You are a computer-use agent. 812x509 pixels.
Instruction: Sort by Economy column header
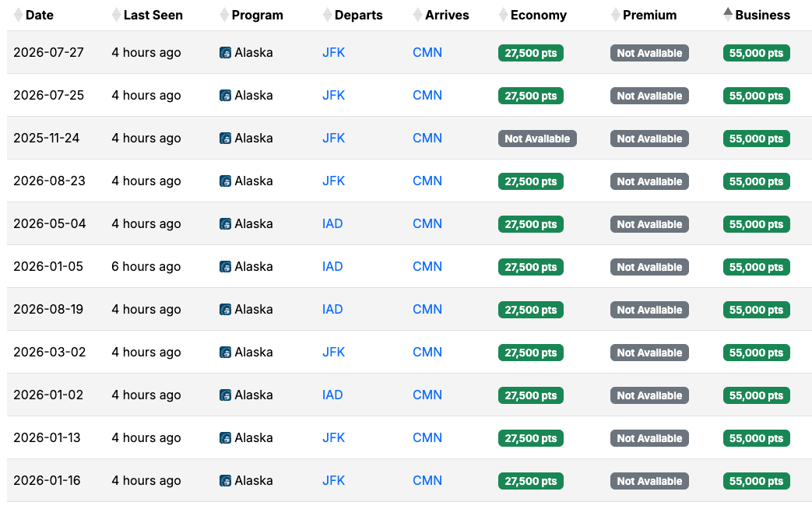coord(538,15)
